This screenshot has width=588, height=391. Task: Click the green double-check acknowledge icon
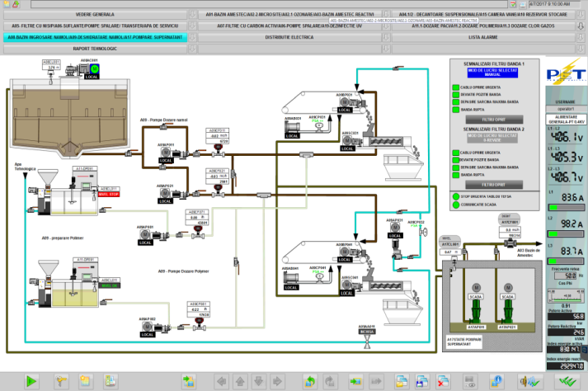point(567,382)
